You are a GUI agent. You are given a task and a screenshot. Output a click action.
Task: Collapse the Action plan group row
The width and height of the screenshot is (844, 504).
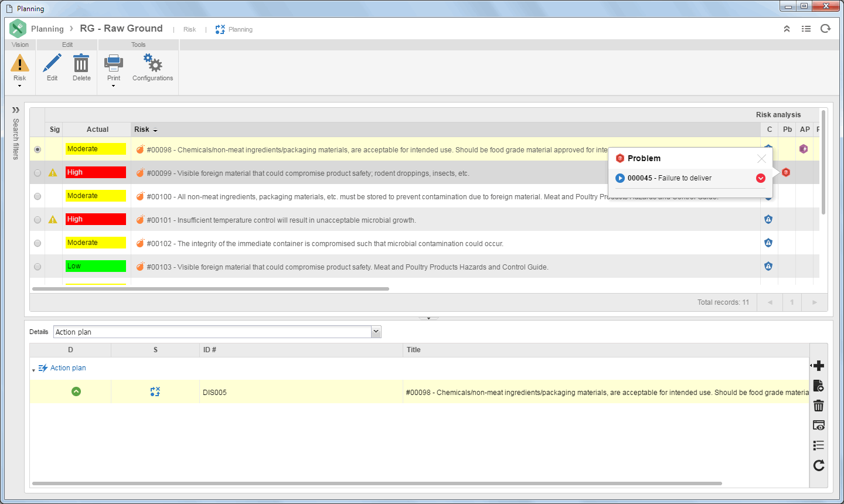pyautogui.click(x=33, y=370)
